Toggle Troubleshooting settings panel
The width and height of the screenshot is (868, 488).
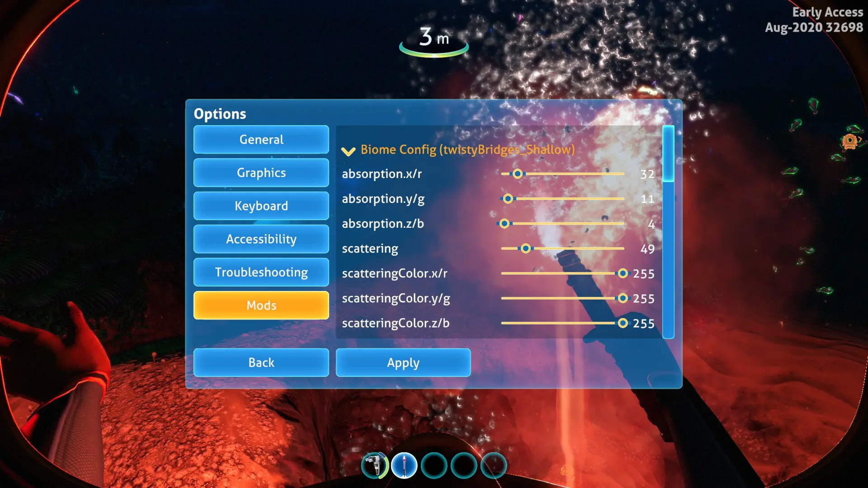pos(260,272)
